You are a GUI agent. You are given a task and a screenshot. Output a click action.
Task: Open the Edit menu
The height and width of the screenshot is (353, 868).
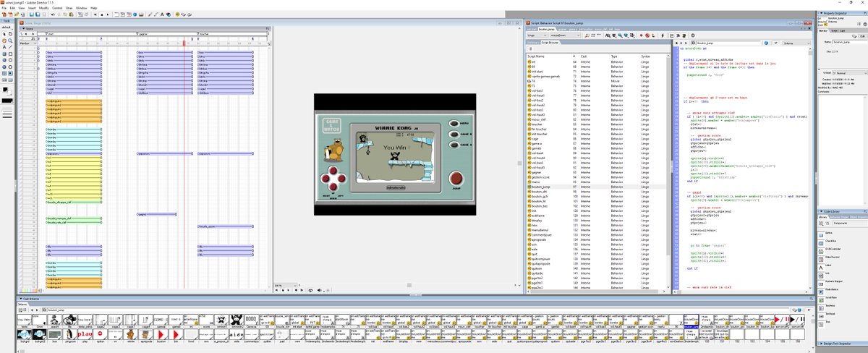point(12,8)
